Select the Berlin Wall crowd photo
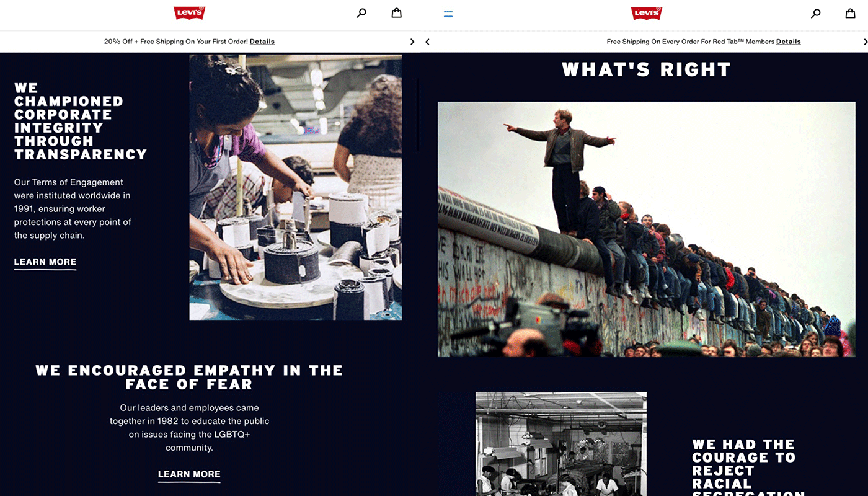This screenshot has width=868, height=496. tap(646, 229)
